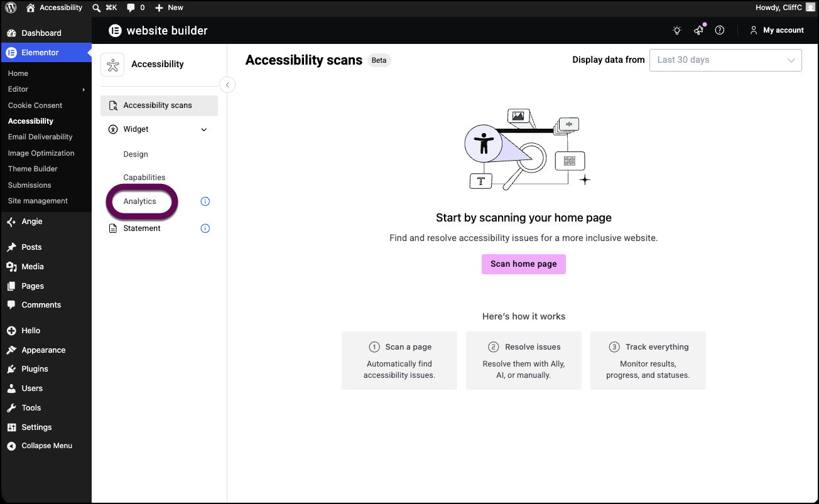This screenshot has width=819, height=504.
Task: Open the Users menu item
Action: click(46, 389)
